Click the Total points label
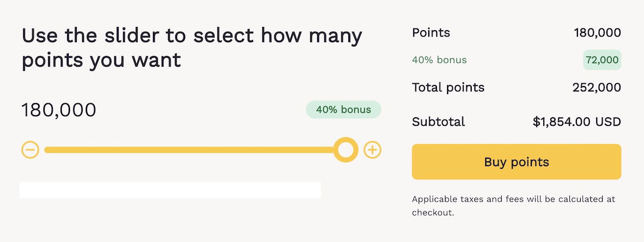This screenshot has width=644, height=242. (x=448, y=87)
